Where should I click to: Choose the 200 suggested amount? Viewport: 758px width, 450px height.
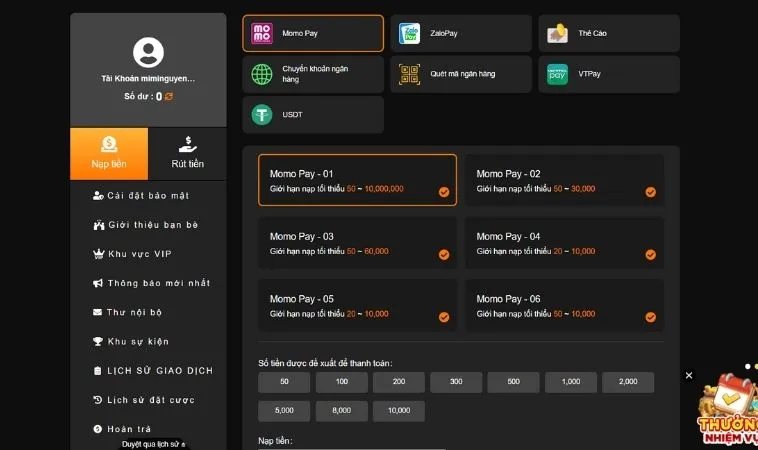399,382
